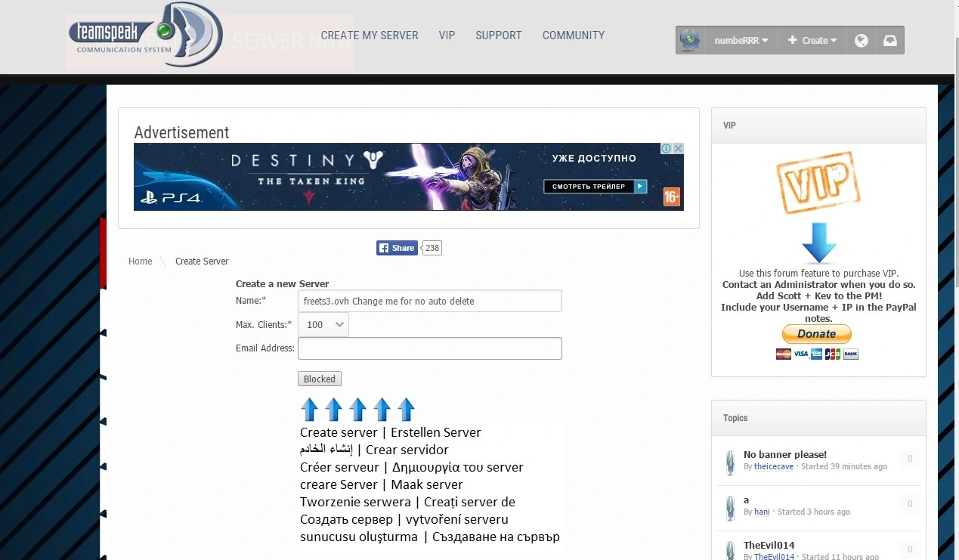Click avatar icon beside 'No banner please!'

tap(730, 462)
